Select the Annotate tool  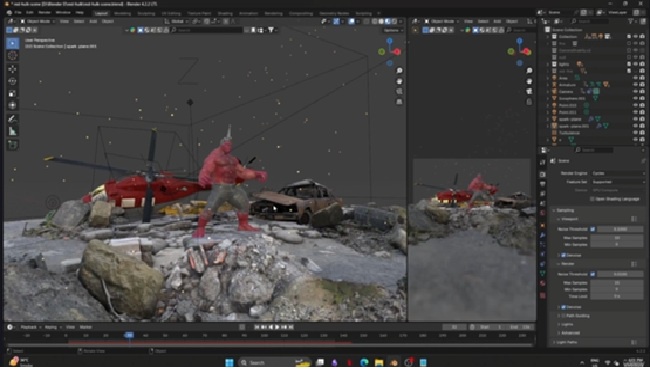pyautogui.click(x=12, y=119)
